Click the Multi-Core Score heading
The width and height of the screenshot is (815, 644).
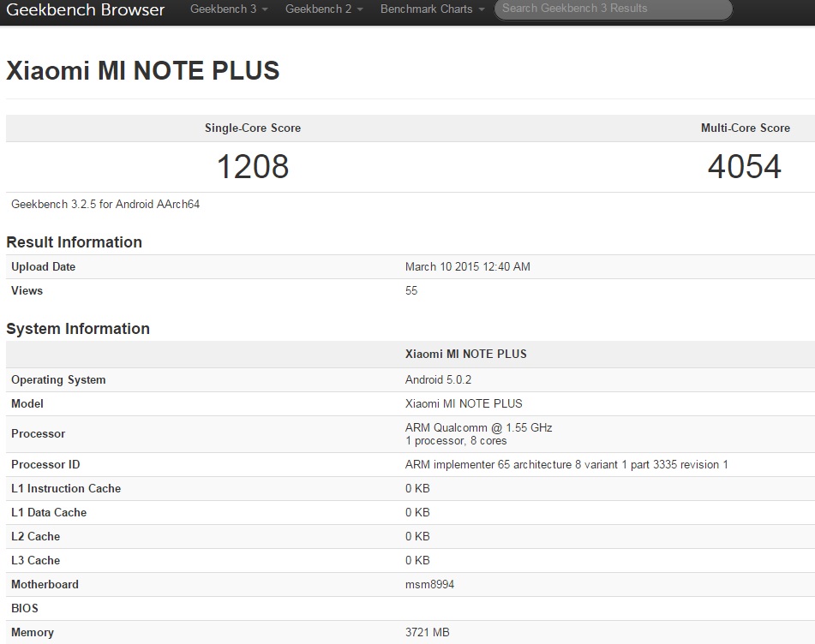(x=746, y=128)
